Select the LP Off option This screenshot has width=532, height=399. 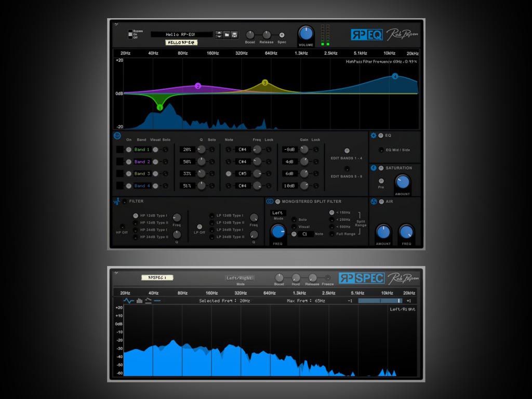(199, 227)
